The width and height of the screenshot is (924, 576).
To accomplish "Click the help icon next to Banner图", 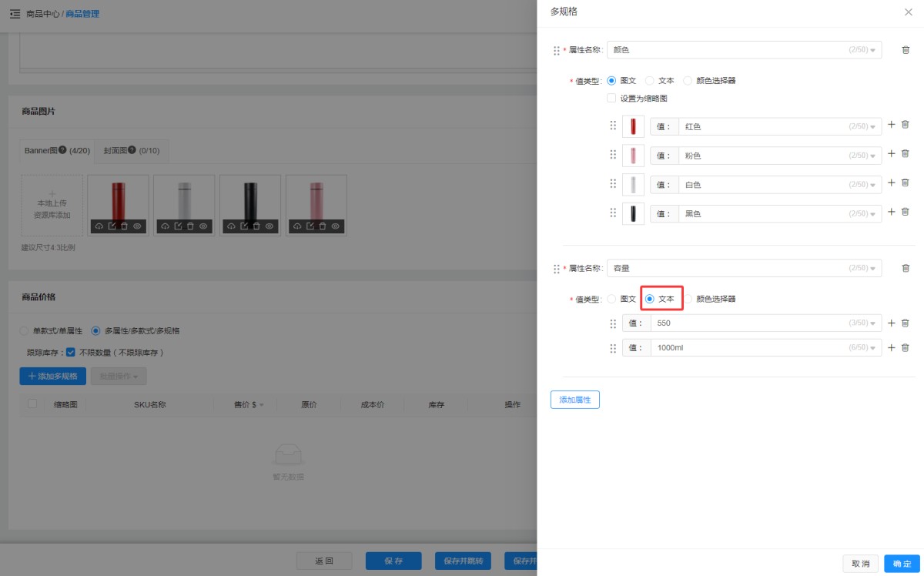I will (x=63, y=149).
